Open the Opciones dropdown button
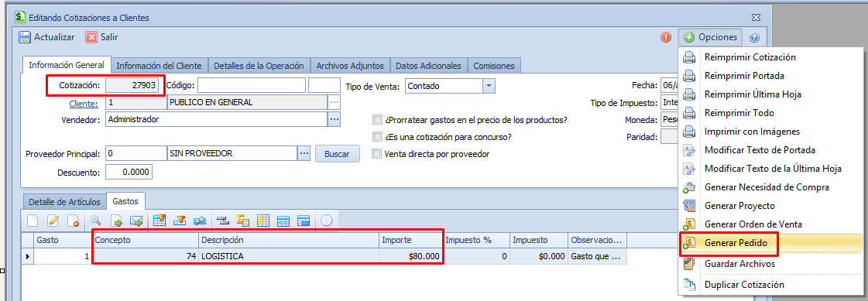868x301 pixels. [710, 37]
